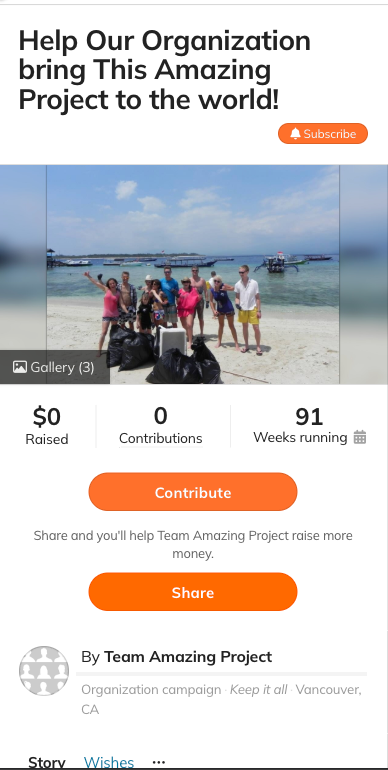Expand the ellipsis more-tabs menu
The image size is (388, 770).
pos(159,762)
